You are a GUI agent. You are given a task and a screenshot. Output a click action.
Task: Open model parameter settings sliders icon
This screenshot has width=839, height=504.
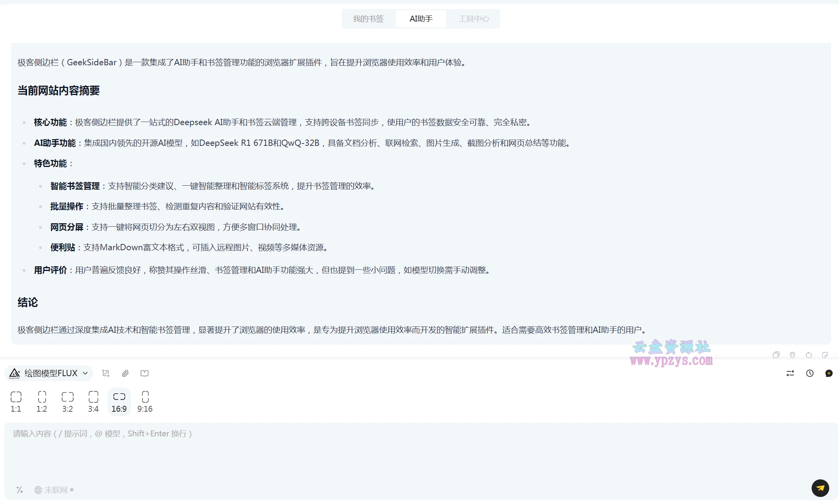click(x=790, y=373)
